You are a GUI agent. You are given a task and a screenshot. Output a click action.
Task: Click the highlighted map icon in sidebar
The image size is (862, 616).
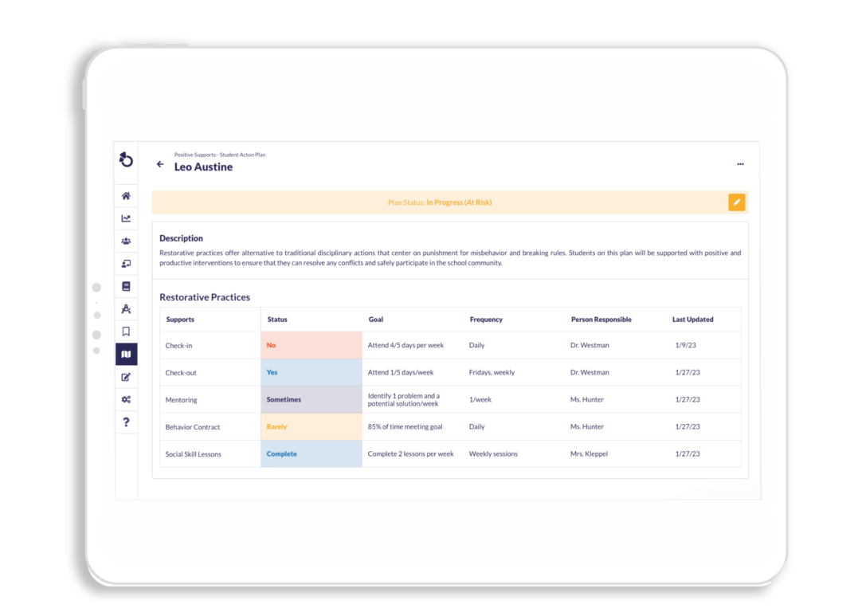point(126,354)
